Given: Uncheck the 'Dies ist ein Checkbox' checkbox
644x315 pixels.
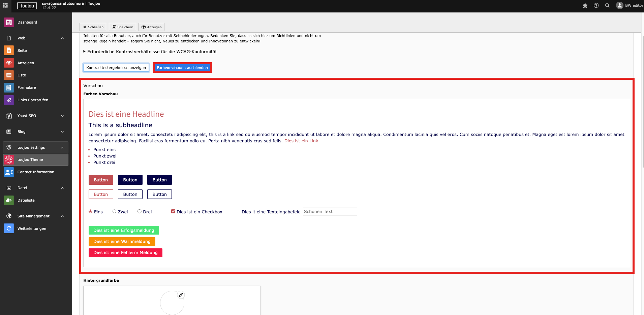Looking at the screenshot, I should pyautogui.click(x=173, y=211).
